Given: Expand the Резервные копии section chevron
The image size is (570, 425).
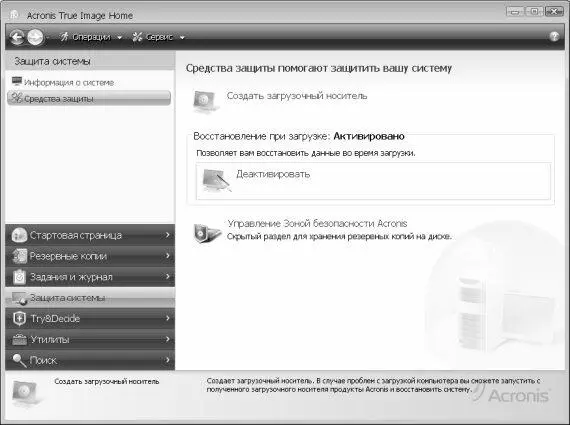Looking at the screenshot, I should click(168, 256).
